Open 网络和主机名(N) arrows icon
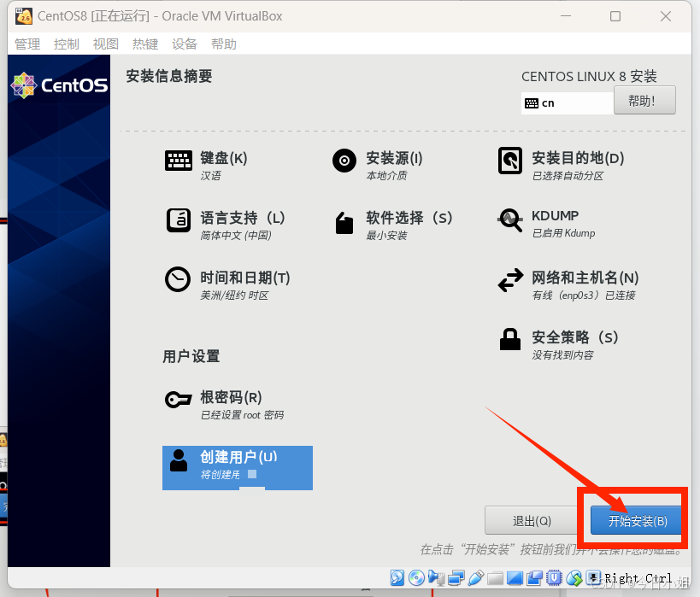 [510, 280]
